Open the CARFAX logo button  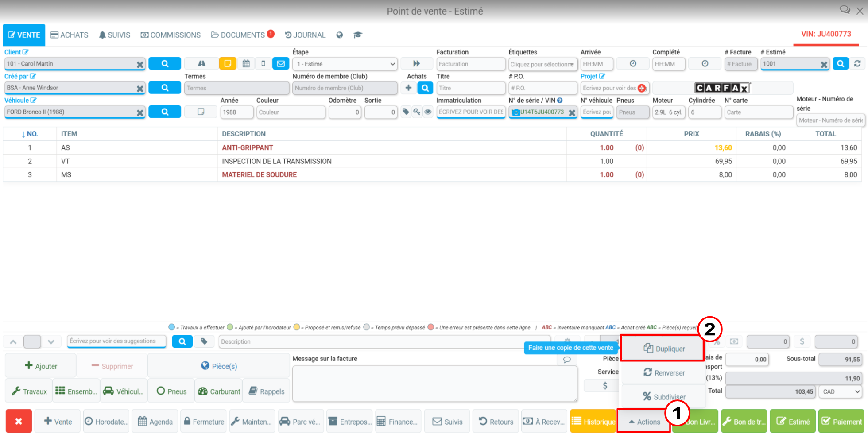coord(722,88)
